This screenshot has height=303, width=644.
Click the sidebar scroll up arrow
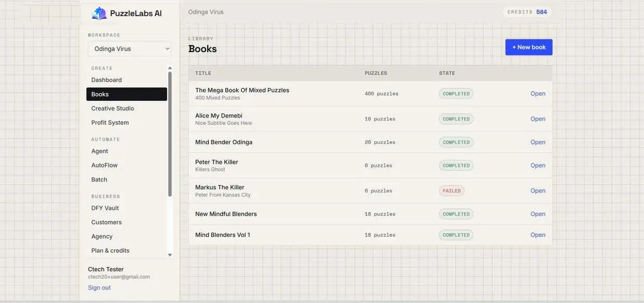point(170,68)
